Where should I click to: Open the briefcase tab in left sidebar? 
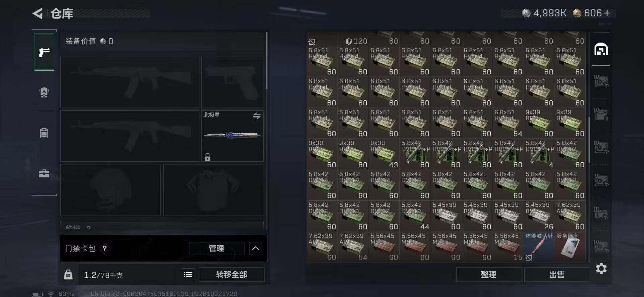(x=44, y=173)
